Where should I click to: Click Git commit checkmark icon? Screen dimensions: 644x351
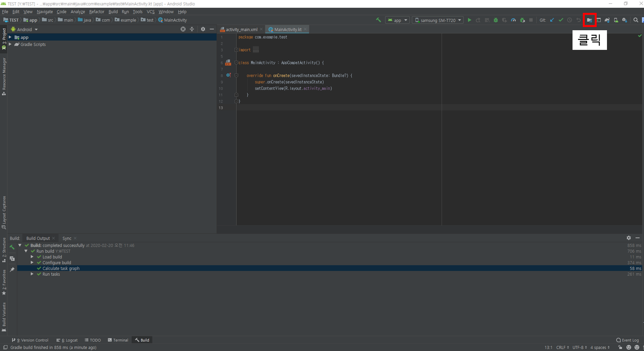tap(561, 20)
